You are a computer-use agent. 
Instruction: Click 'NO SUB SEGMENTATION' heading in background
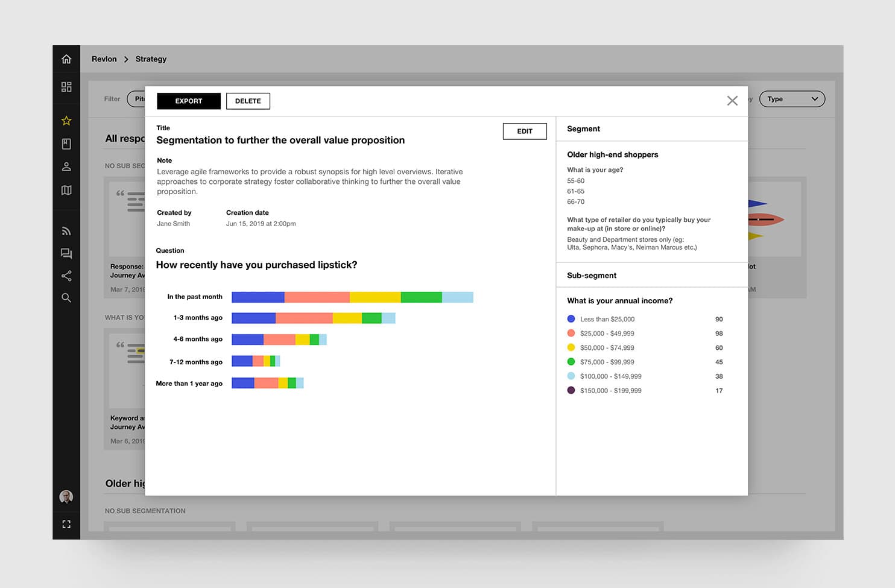(x=145, y=511)
